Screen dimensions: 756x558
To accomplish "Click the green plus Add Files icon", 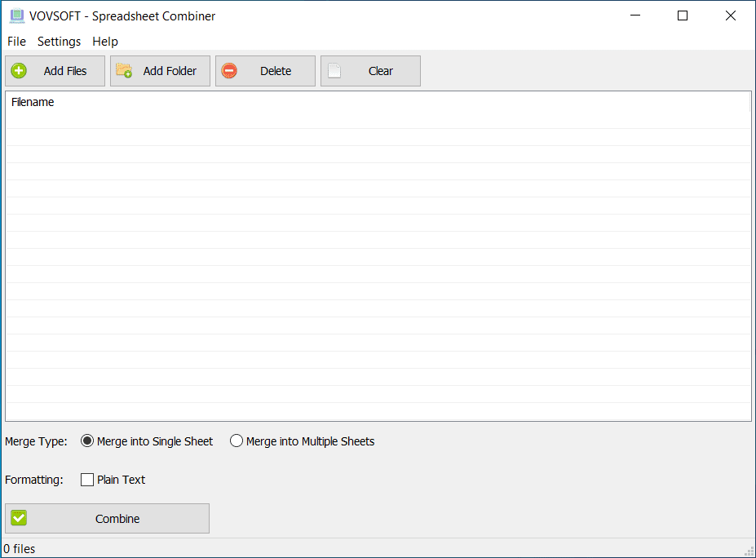I will click(18, 71).
